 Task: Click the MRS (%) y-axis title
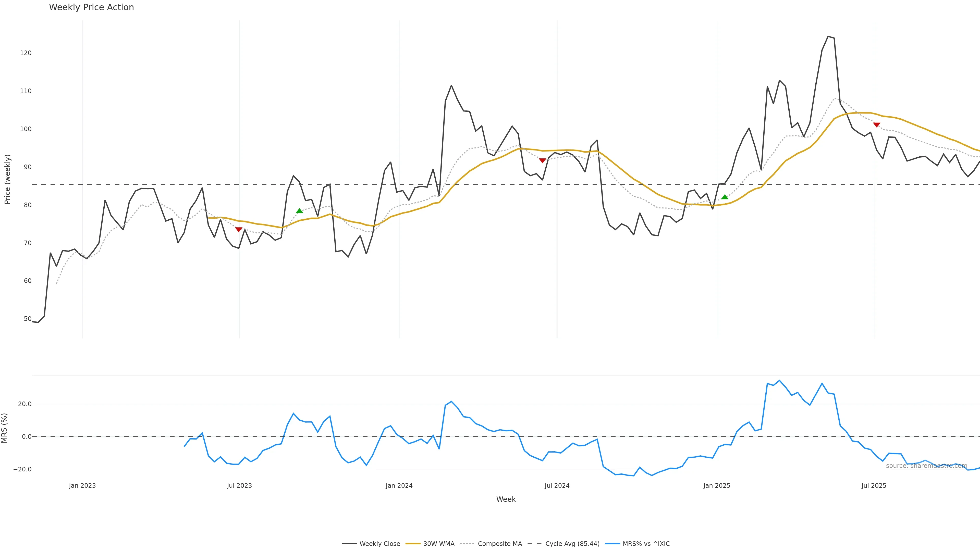coord(5,428)
